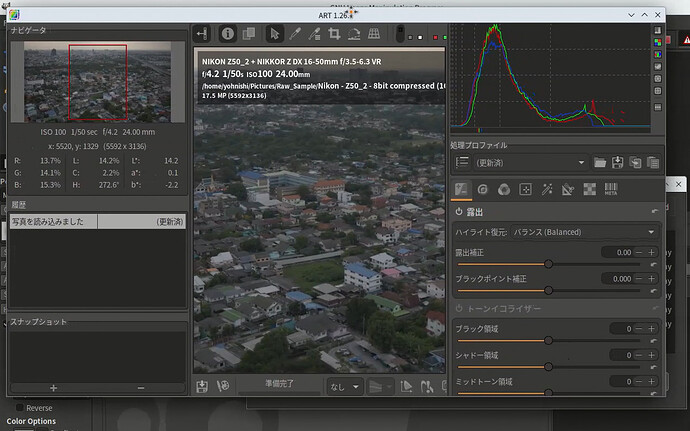Screen dimensions: 690x431
Task: Open the processing profile folder icon
Action: 600,162
